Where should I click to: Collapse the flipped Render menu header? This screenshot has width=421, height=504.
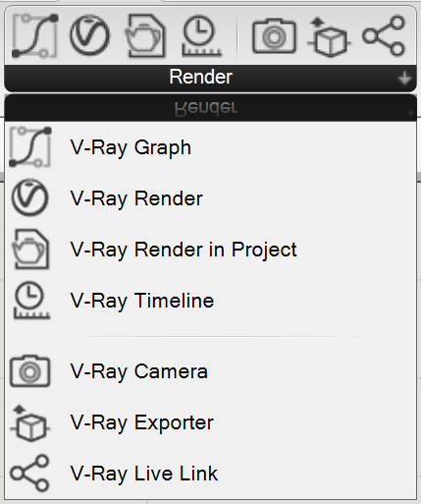click(x=210, y=108)
